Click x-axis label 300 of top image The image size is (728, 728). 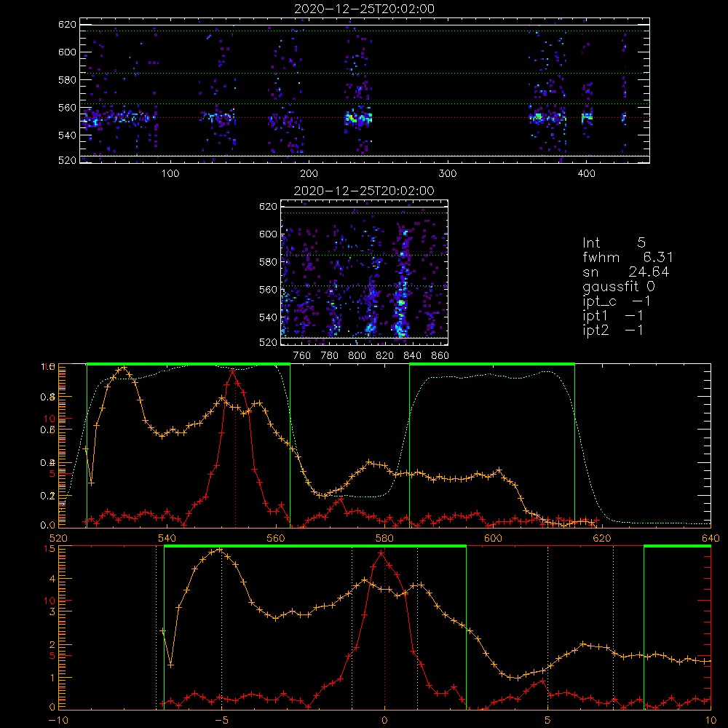pos(447,174)
